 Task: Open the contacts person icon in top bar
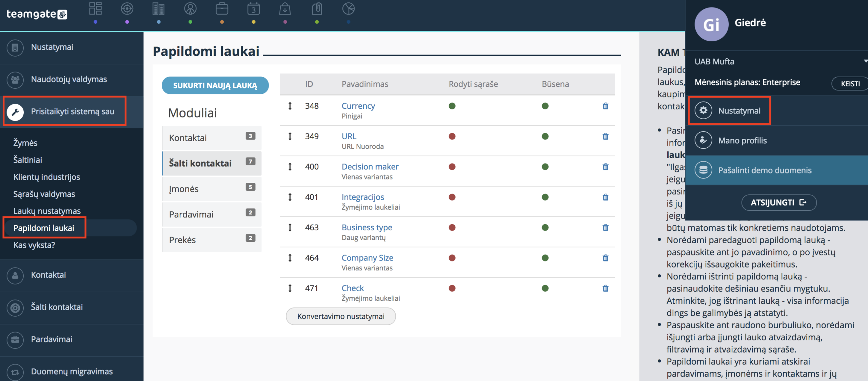[190, 9]
